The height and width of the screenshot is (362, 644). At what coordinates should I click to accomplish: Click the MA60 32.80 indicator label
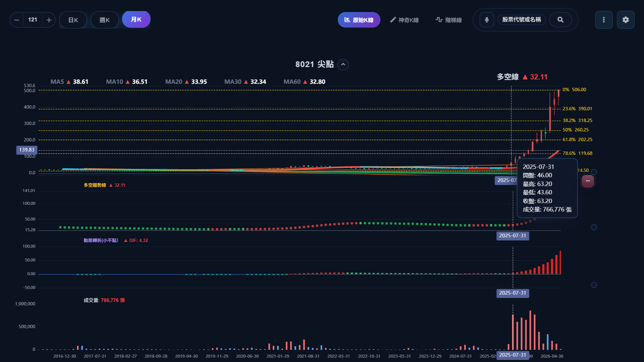pyautogui.click(x=305, y=82)
